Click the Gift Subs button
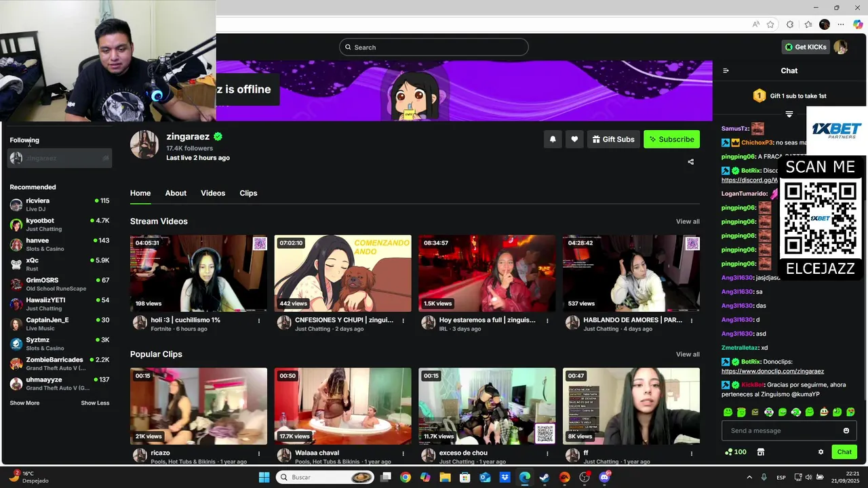 tap(613, 139)
